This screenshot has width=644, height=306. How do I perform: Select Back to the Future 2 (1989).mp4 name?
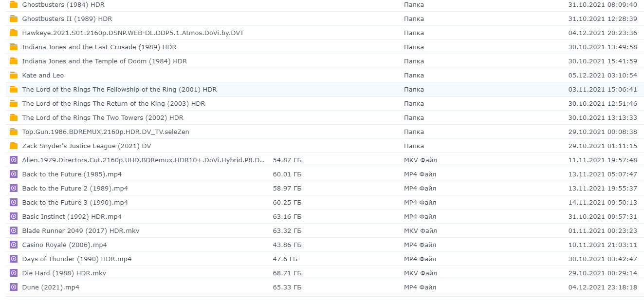coord(75,189)
